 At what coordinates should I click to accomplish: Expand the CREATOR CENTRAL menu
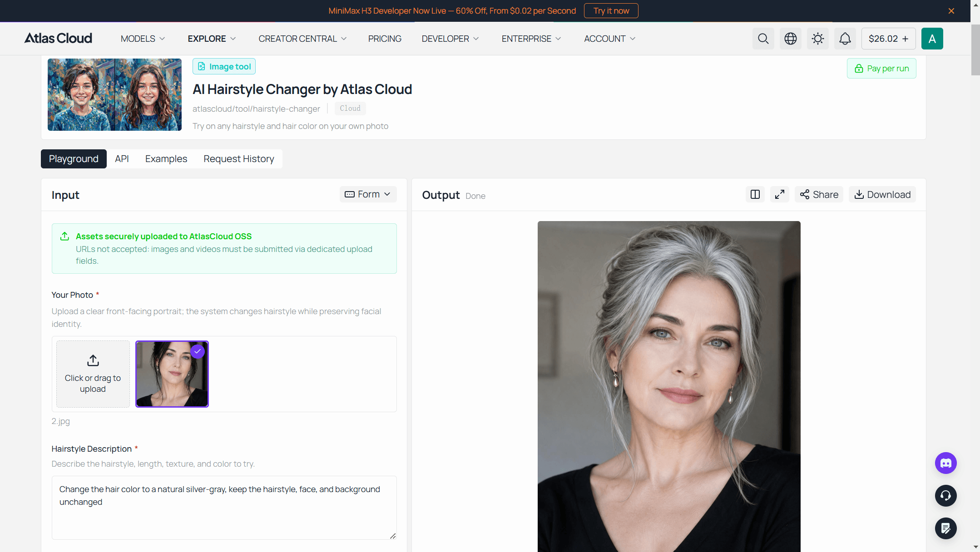click(x=302, y=39)
